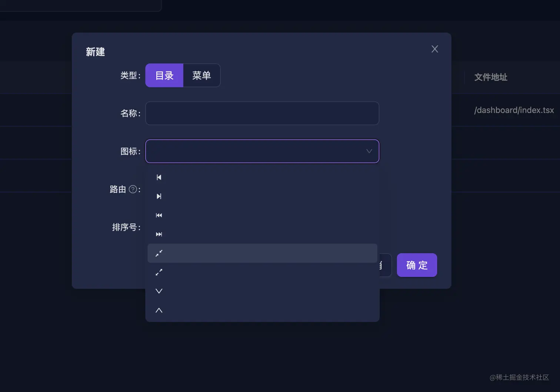
Task: Click the 文件地址 column header
Action: point(491,77)
